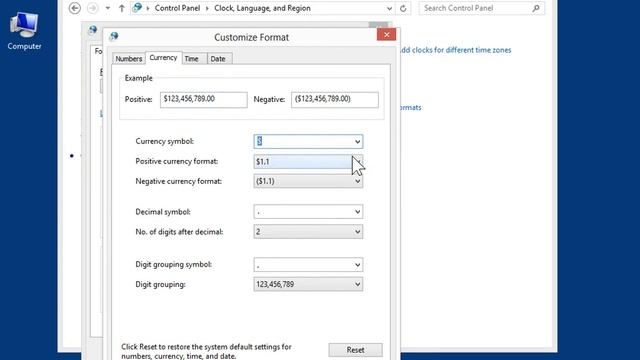Open Add clocks for different time zones link
This screenshot has height=360, width=640.
coord(455,50)
